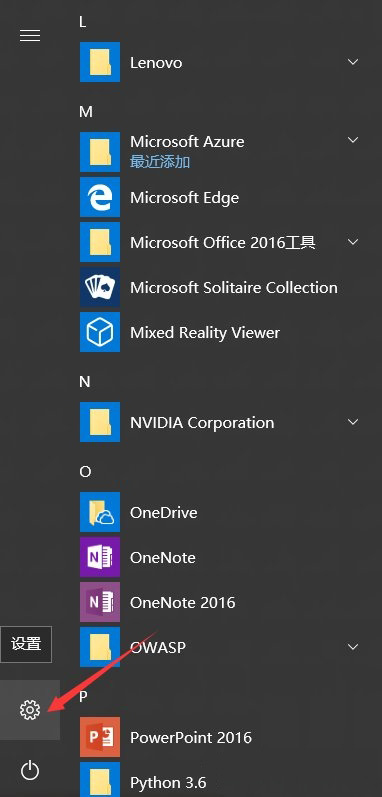Open Microsoft Solitaire Collection cards icon
Viewport: 382px width, 797px height.
[x=100, y=287]
